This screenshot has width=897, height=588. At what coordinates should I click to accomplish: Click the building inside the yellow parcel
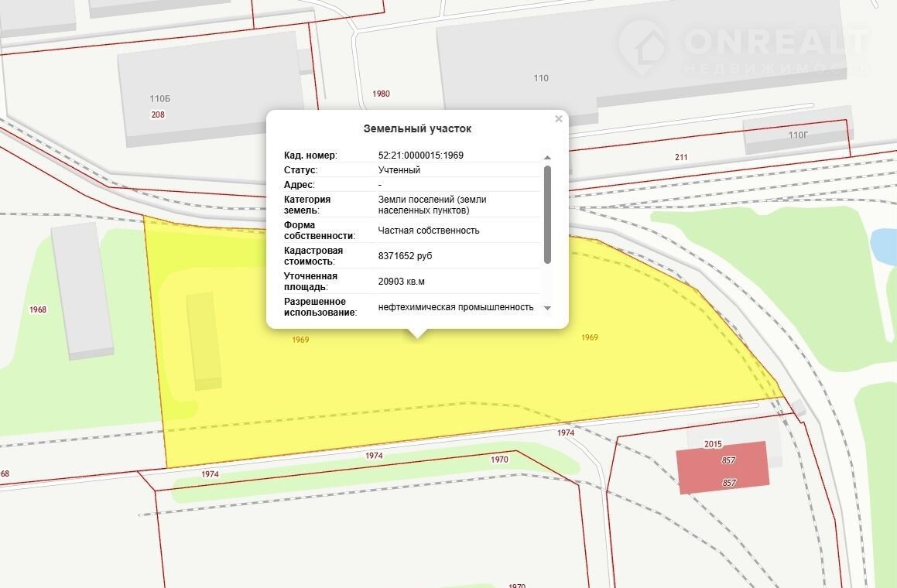tap(204, 340)
